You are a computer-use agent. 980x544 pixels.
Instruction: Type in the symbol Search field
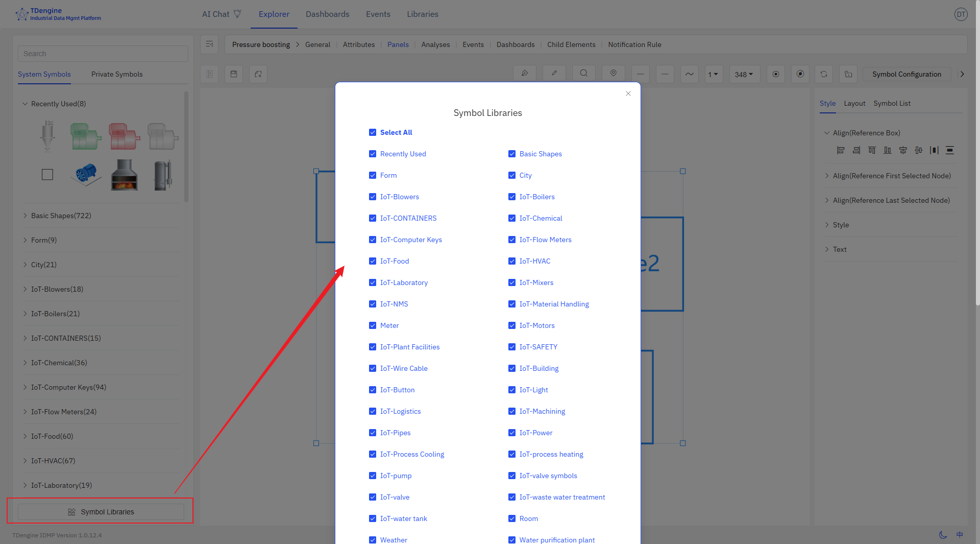tap(102, 53)
